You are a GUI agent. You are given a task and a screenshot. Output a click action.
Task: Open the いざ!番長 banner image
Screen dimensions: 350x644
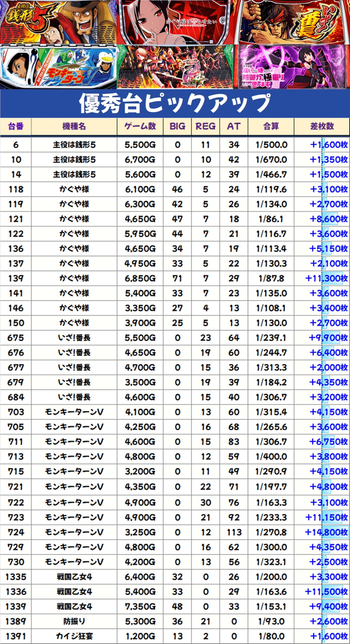click(292, 22)
